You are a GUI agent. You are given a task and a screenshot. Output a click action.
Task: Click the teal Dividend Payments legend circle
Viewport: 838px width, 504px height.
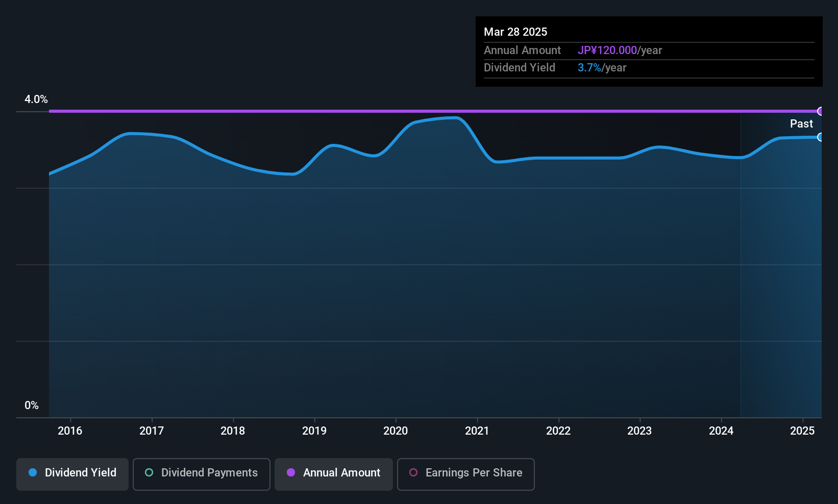click(149, 472)
